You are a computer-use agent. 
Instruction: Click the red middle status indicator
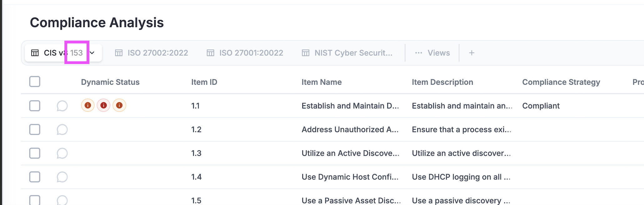(x=103, y=105)
